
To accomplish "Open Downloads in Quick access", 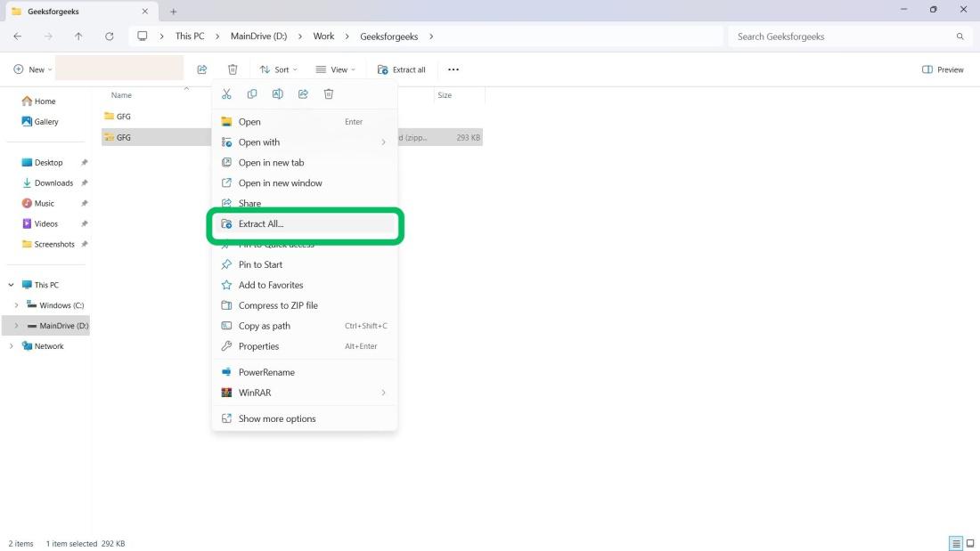I will pos(47,183).
